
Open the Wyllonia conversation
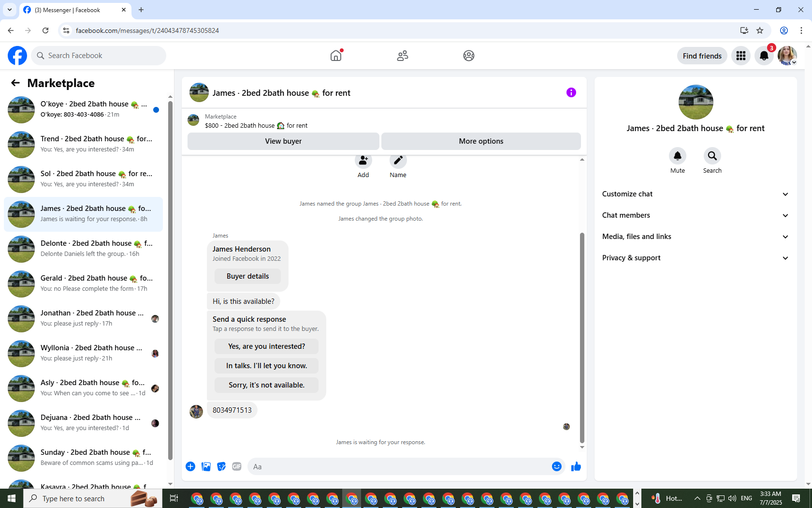click(x=84, y=353)
